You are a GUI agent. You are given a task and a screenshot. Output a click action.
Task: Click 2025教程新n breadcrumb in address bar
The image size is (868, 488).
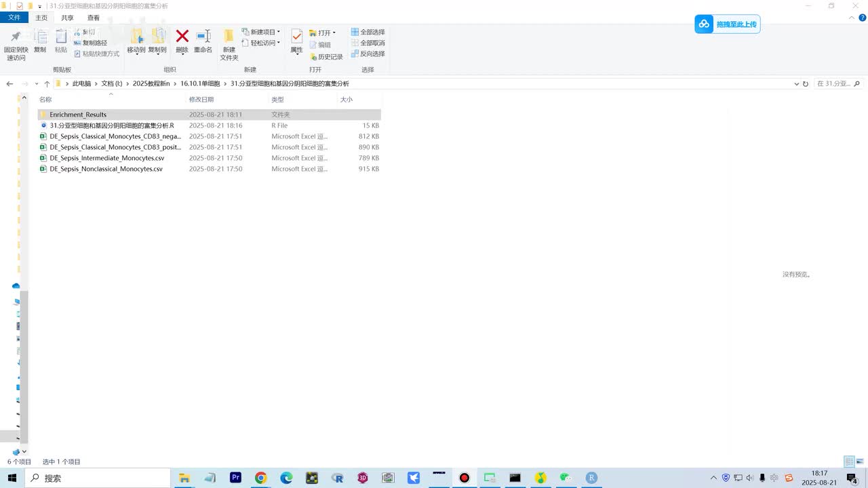[151, 84]
